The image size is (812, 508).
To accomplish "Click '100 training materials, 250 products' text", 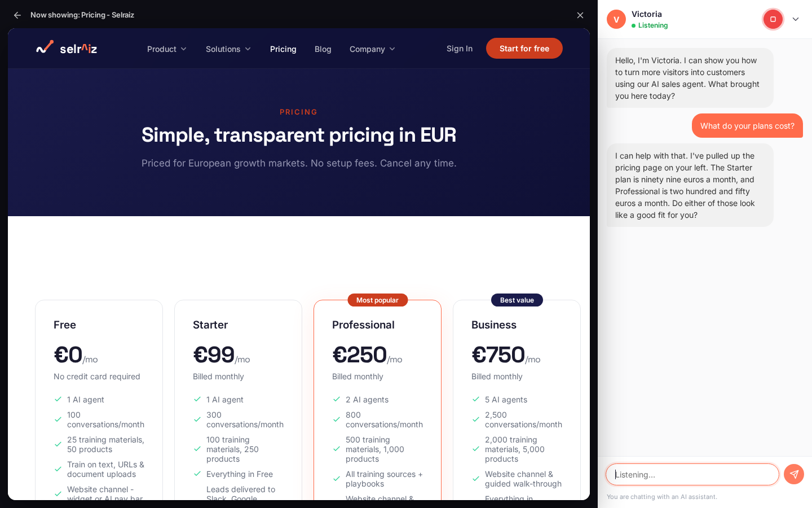I will coord(232,449).
